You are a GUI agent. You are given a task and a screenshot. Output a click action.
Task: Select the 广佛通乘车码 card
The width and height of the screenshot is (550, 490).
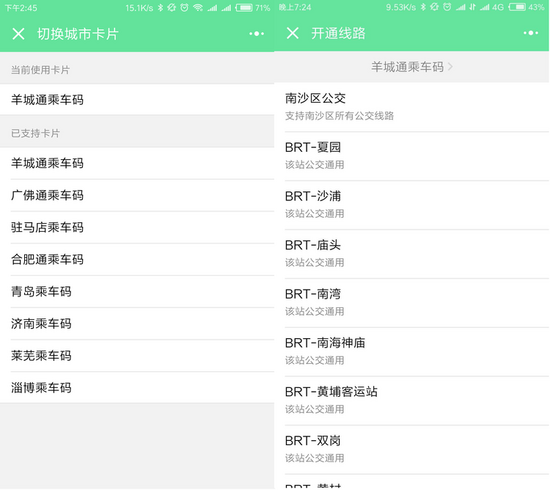click(137, 195)
